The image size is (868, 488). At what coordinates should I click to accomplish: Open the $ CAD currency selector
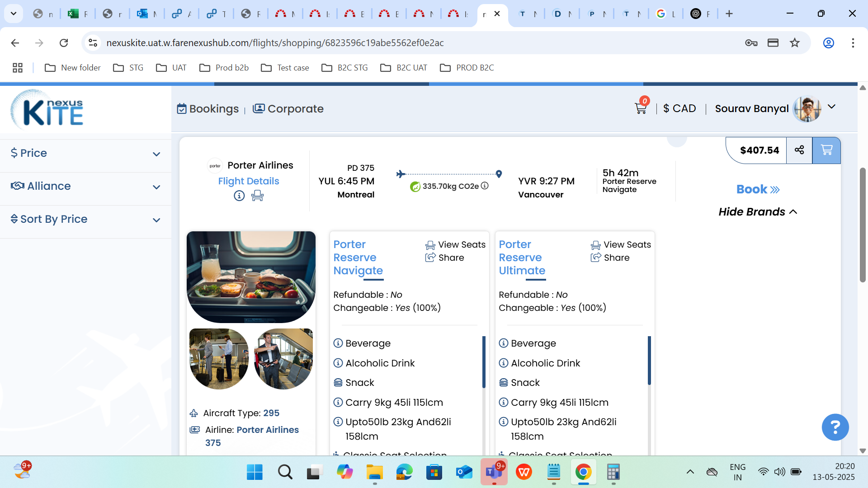(x=679, y=108)
